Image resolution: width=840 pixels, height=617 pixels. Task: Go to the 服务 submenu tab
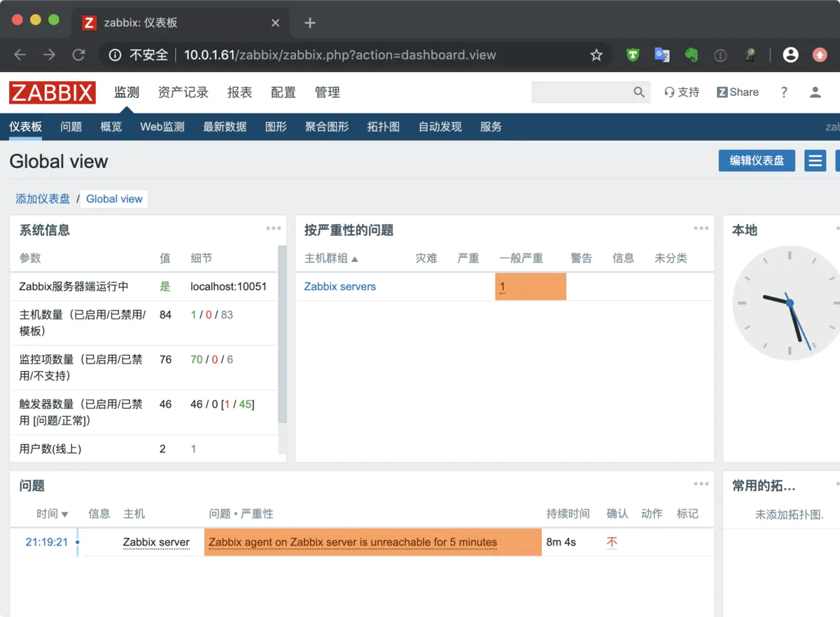(491, 127)
